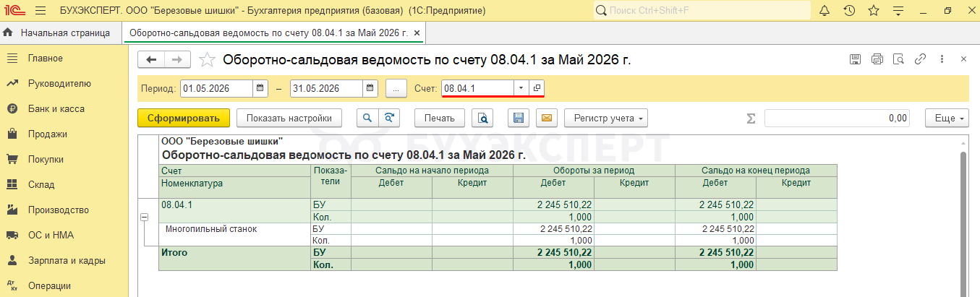The height and width of the screenshot is (297, 980).
Task: Click Сальдо на конец периода header
Action: (x=756, y=171)
